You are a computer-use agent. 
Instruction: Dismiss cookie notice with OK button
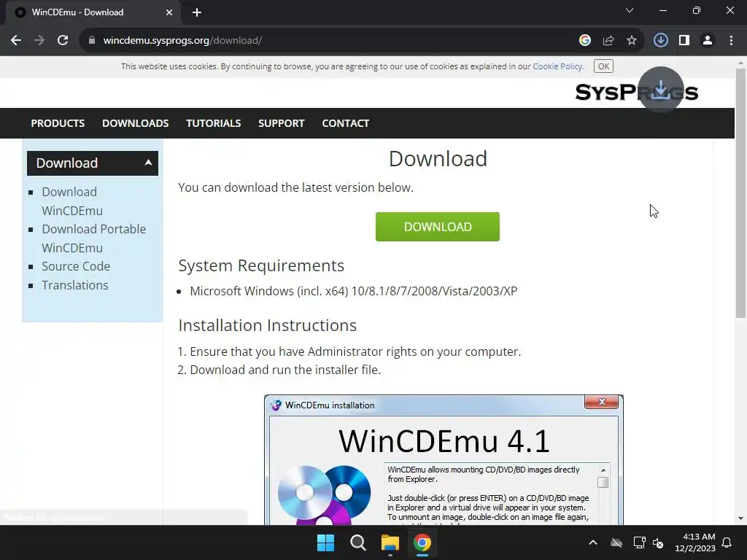pos(603,66)
